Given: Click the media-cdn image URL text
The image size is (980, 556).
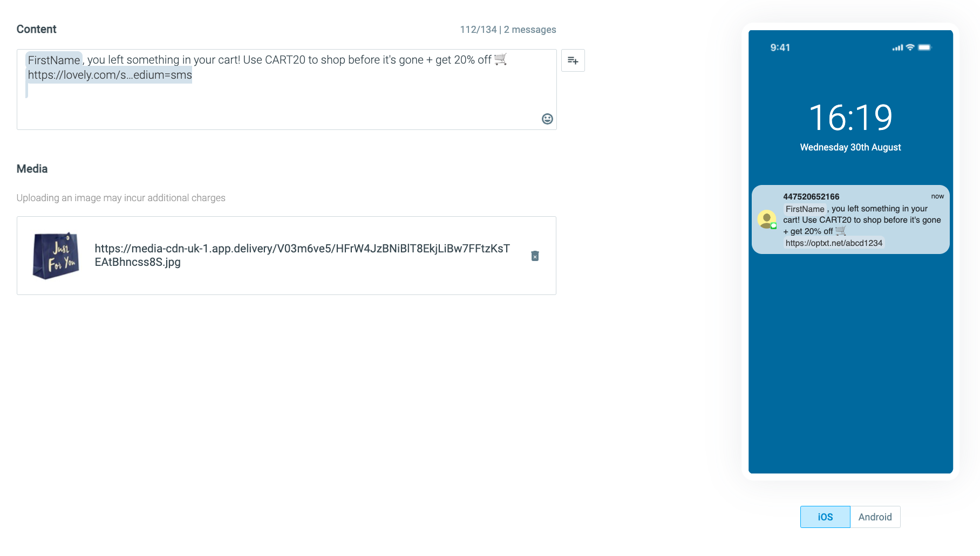Looking at the screenshot, I should click(302, 255).
